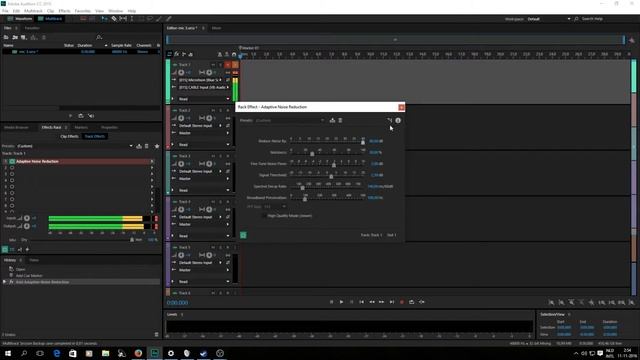Show the fx section in editor toolbar
This screenshot has height=360, width=640.
coord(177,54)
